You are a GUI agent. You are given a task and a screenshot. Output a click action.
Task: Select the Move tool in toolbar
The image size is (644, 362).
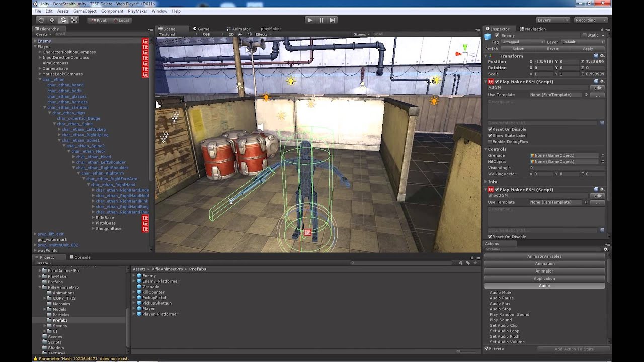pos(52,20)
